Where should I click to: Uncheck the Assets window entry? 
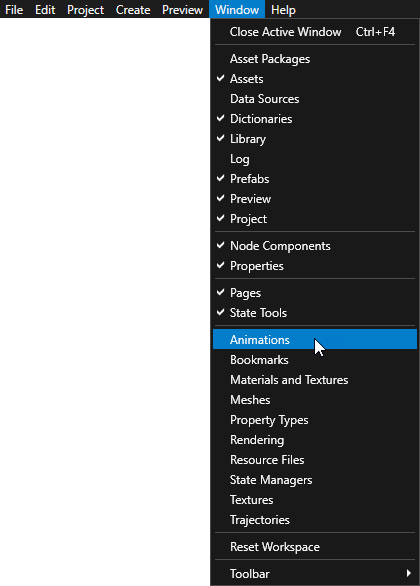(315, 79)
